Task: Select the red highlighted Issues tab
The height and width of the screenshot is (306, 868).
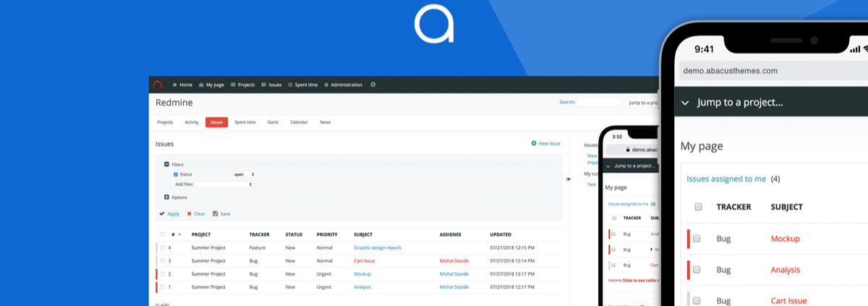Action: (x=216, y=122)
